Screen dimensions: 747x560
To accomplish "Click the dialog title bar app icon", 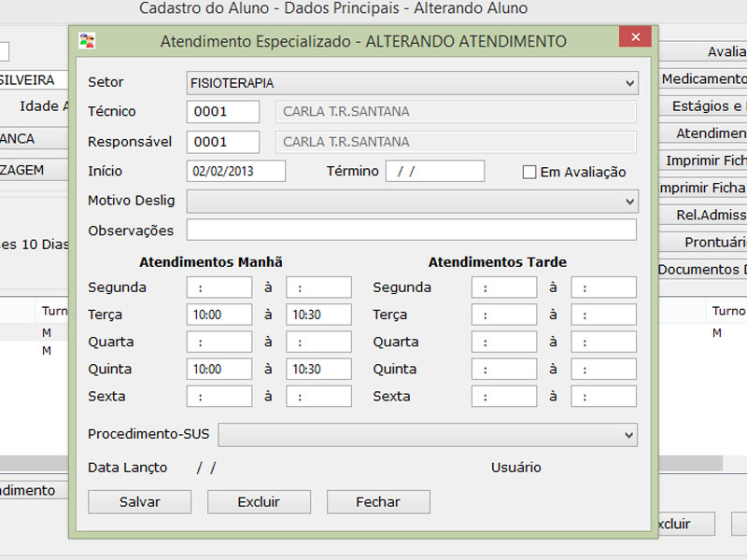I will pos(86,40).
